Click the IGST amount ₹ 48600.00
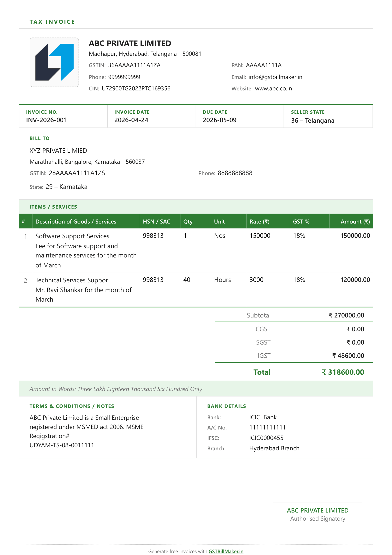The width and height of the screenshot is (392, 555). tap(349, 356)
